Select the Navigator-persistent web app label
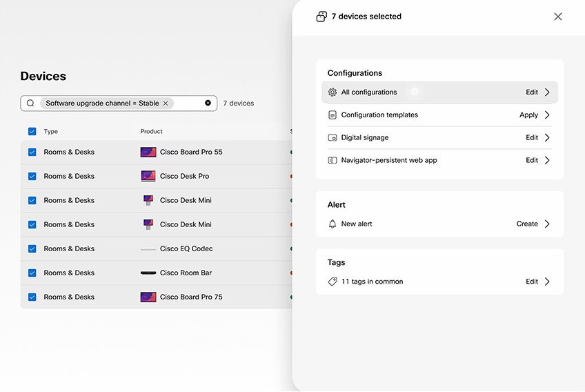The width and height of the screenshot is (585, 392). click(389, 160)
